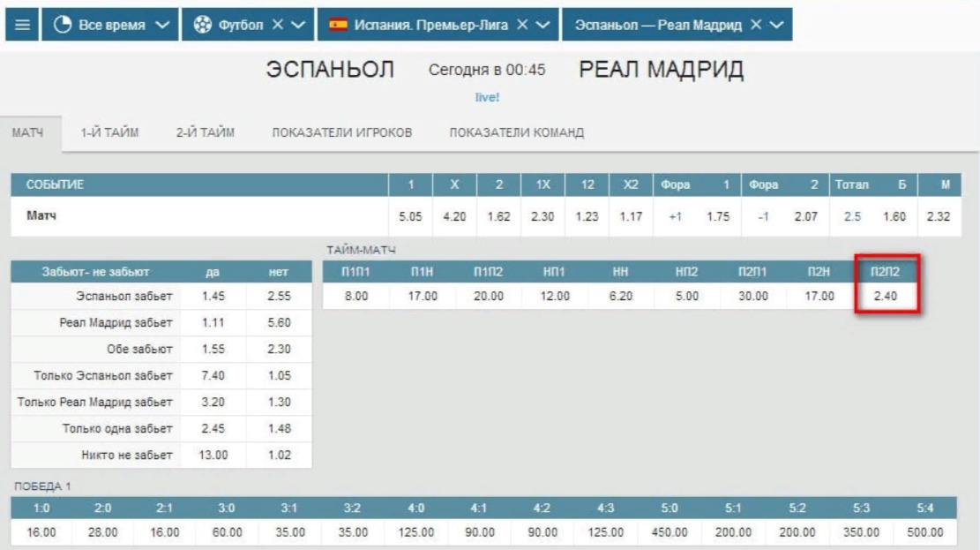Screen dimensions: 980x550
Task: Pick 3:0 correct score odds 60.00
Action: click(x=227, y=532)
